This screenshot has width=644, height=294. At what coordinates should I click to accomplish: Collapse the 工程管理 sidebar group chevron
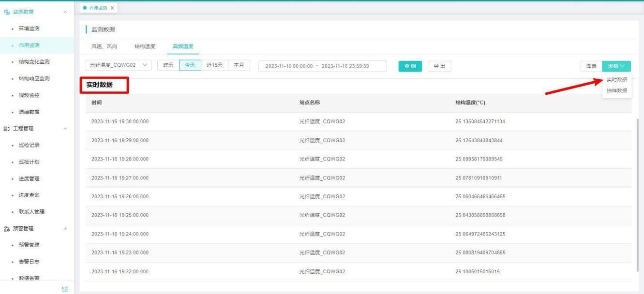tap(65, 129)
